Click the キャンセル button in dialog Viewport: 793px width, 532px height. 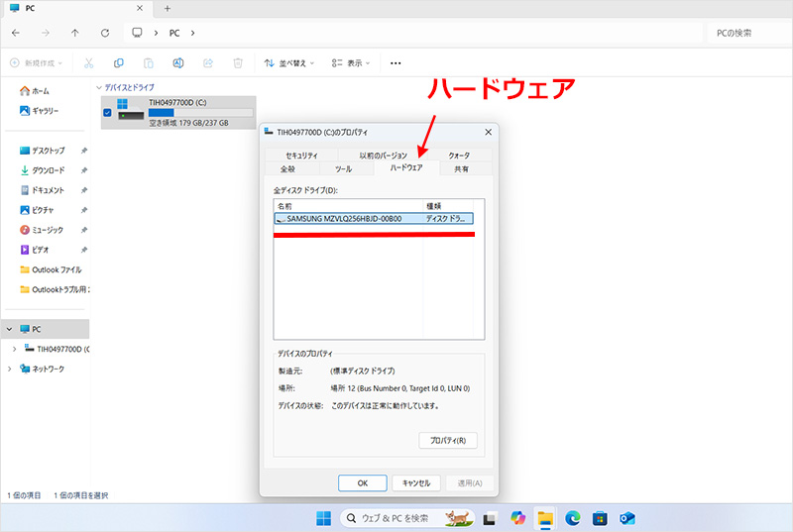[x=416, y=482]
